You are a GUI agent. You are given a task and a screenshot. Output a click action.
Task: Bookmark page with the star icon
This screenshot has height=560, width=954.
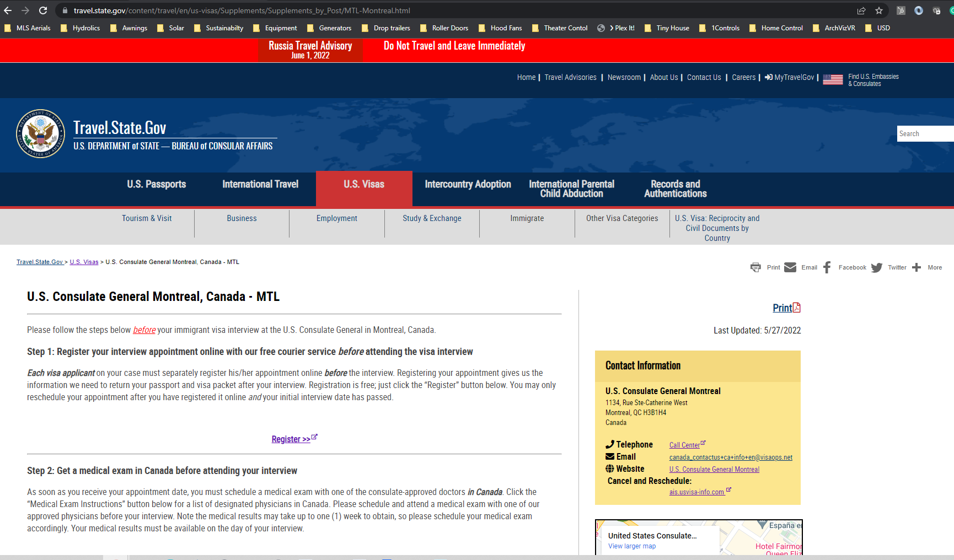coord(879,10)
